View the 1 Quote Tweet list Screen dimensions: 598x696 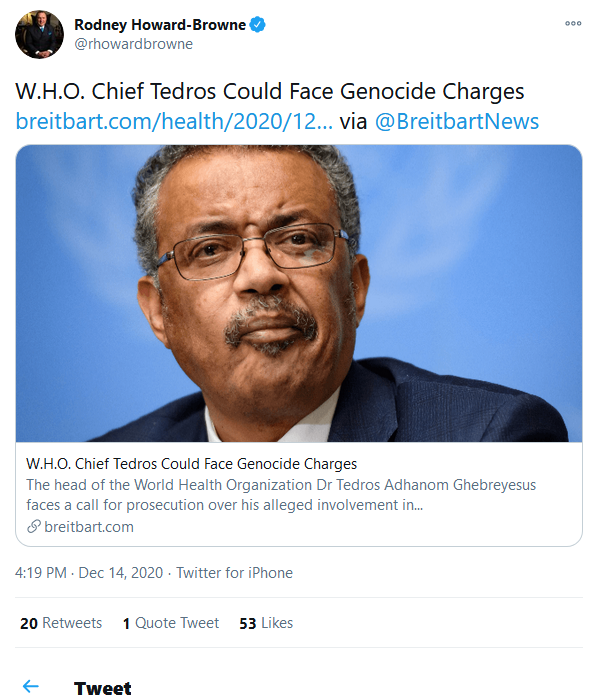171,623
